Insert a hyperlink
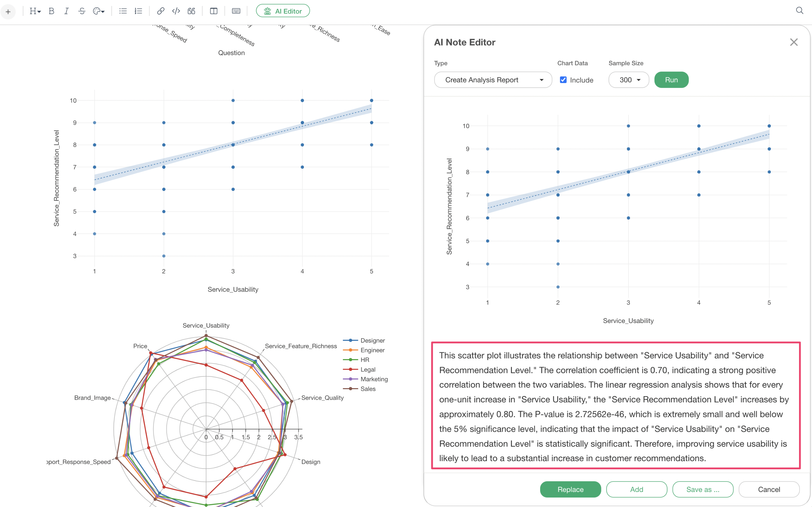The image size is (812, 507). (x=160, y=11)
